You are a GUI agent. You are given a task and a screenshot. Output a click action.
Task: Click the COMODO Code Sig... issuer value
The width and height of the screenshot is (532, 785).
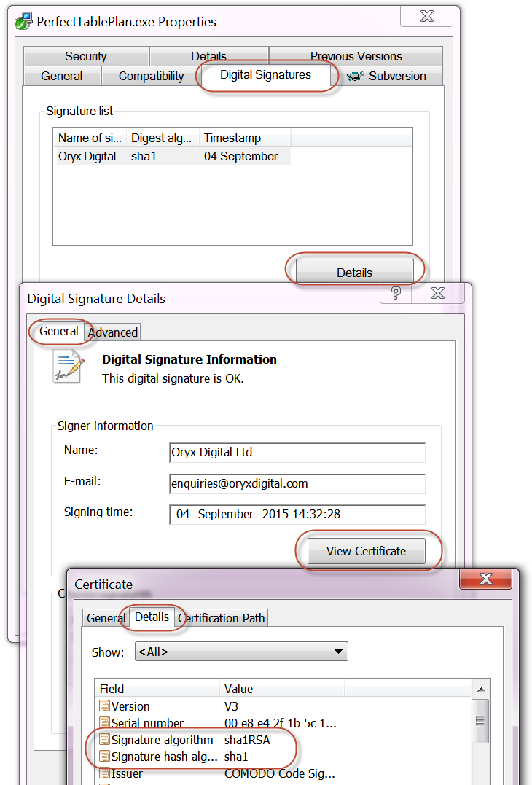click(280, 773)
